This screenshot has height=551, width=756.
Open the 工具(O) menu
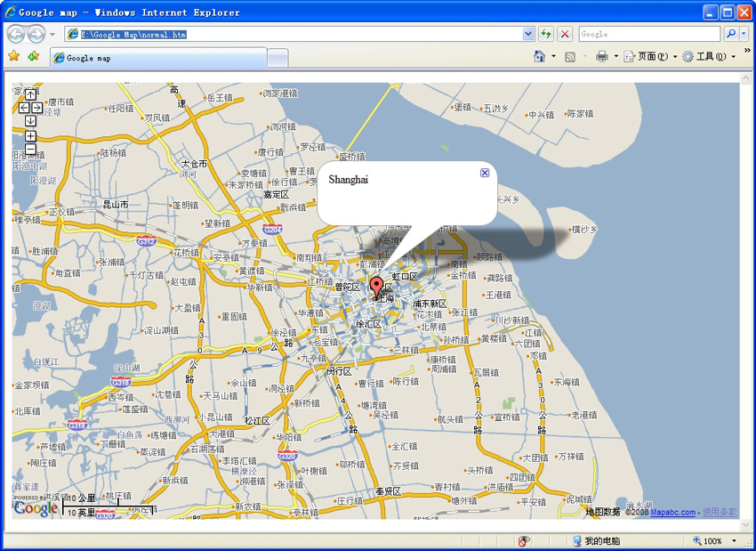pyautogui.click(x=709, y=56)
